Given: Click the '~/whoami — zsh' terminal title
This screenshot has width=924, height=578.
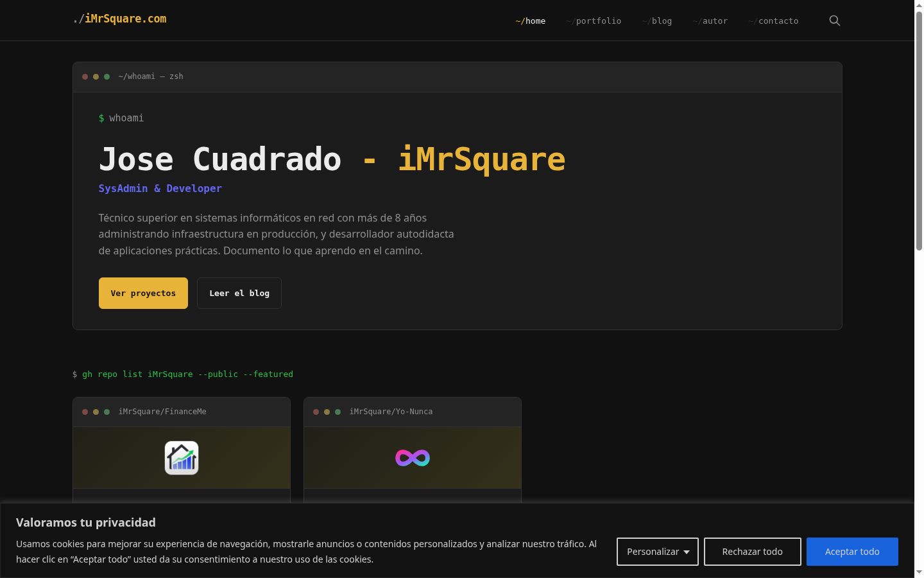Looking at the screenshot, I should [x=151, y=76].
